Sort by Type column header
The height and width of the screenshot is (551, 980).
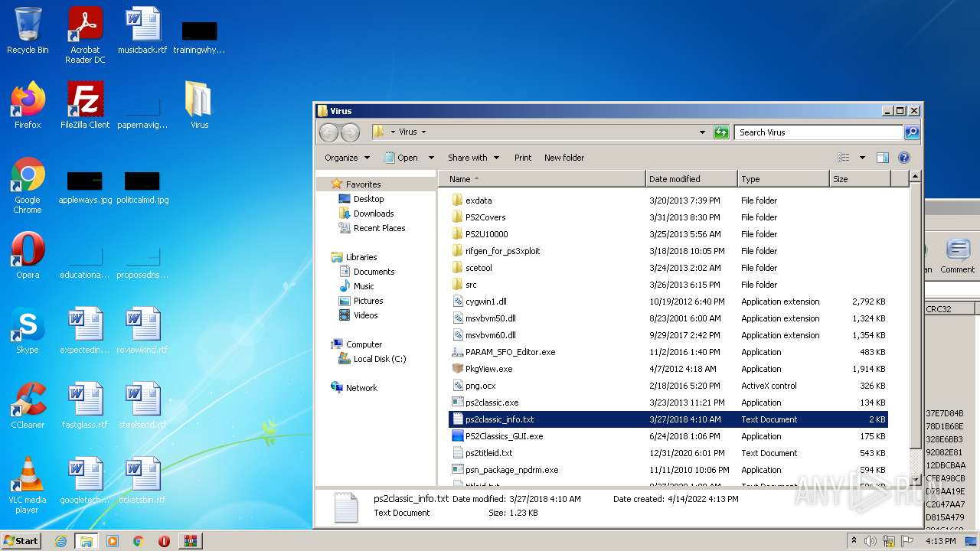(x=783, y=179)
